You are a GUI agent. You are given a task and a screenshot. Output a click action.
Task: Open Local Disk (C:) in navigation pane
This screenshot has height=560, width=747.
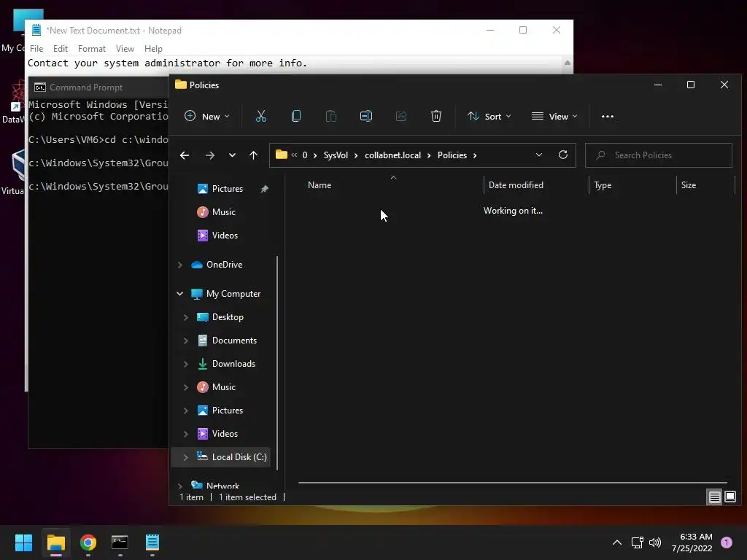pyautogui.click(x=239, y=457)
